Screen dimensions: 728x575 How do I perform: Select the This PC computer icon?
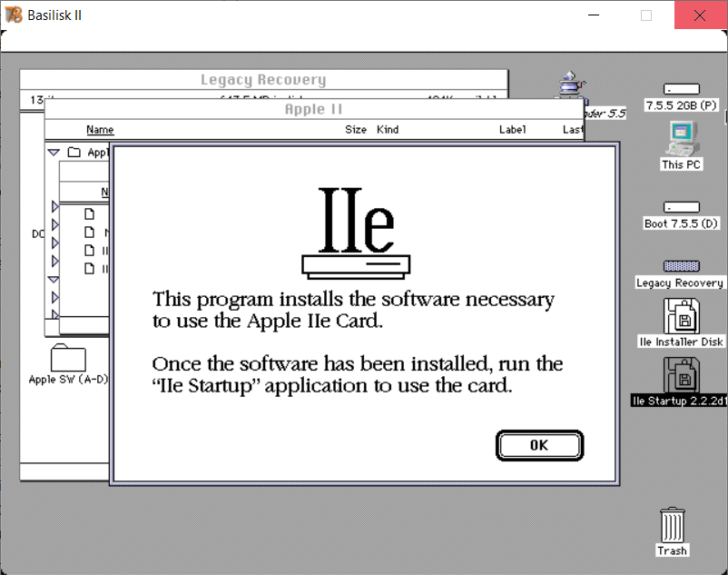[681, 139]
